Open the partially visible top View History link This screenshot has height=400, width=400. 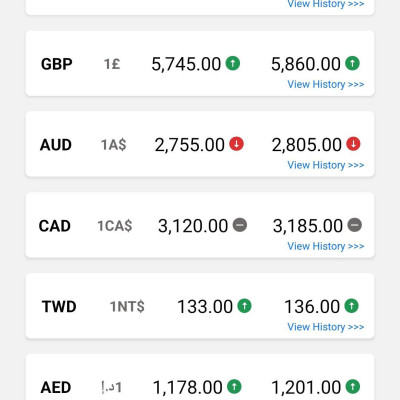click(326, 4)
